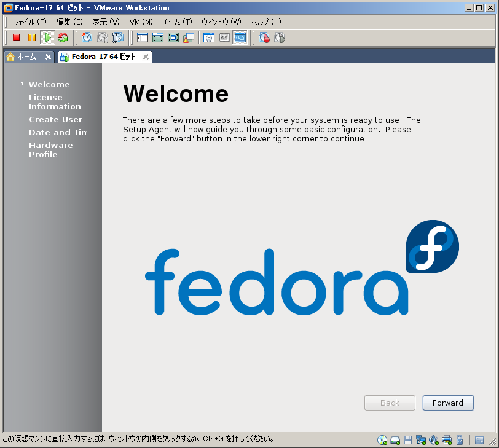Open the snapshot manager wrench icon

click(x=118, y=38)
